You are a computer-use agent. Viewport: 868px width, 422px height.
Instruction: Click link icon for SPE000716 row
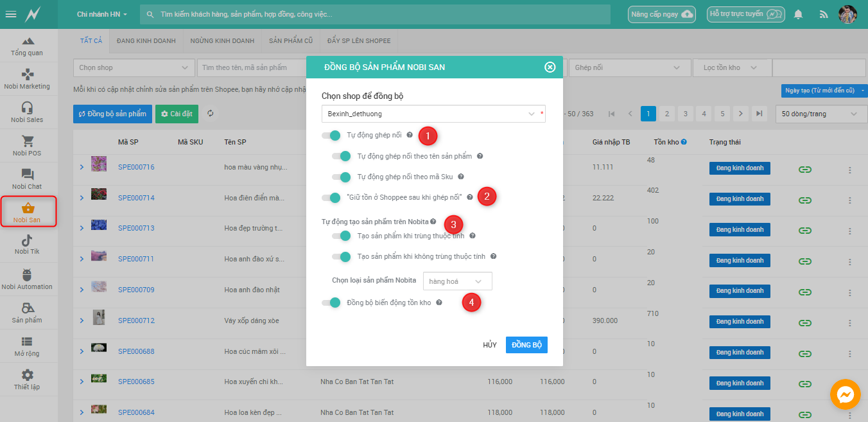click(804, 169)
